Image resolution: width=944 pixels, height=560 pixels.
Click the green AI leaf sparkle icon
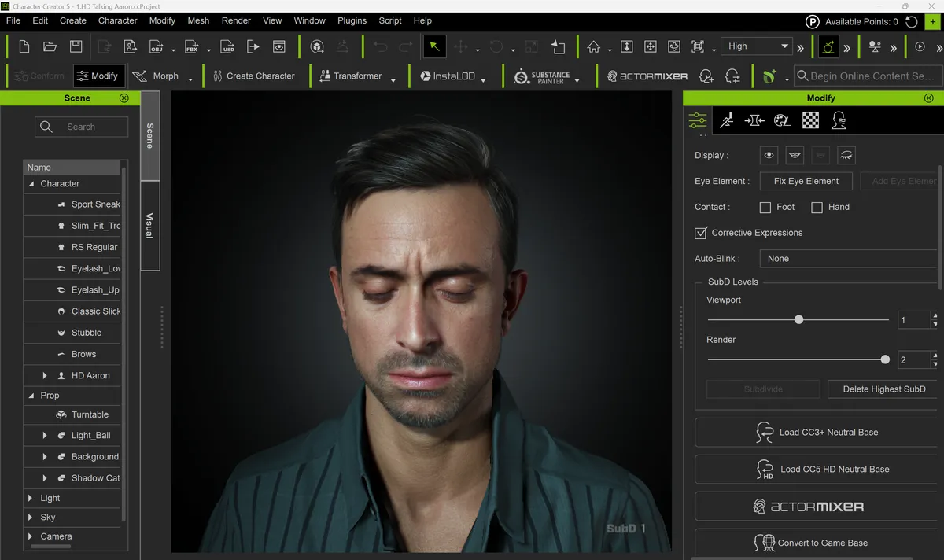770,76
